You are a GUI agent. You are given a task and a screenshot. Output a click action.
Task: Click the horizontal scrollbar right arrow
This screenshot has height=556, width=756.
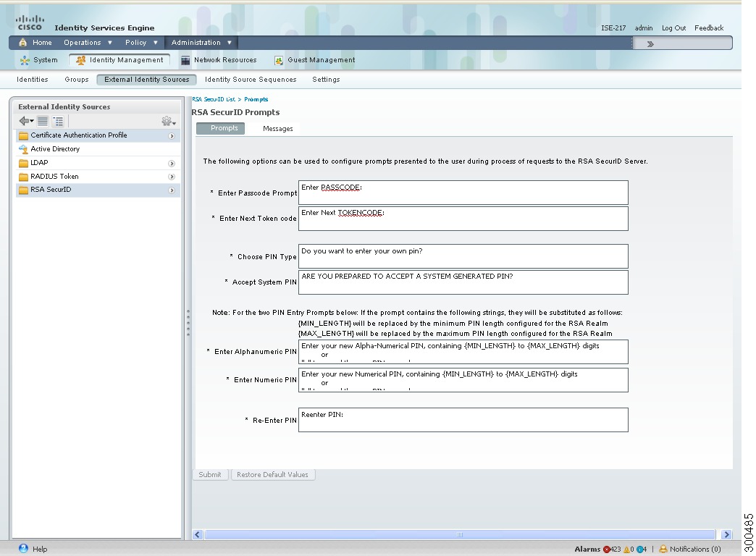point(726,534)
